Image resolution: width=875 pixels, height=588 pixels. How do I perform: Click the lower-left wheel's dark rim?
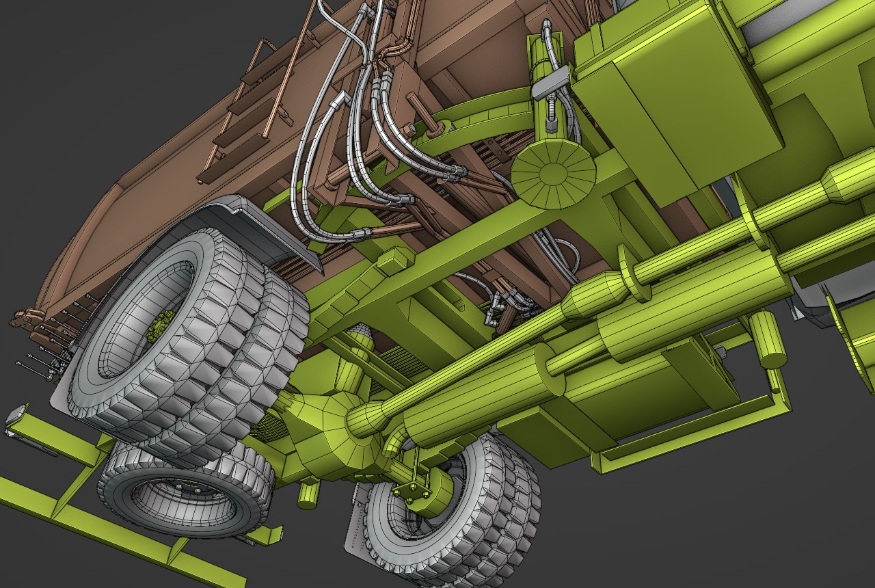click(x=179, y=500)
